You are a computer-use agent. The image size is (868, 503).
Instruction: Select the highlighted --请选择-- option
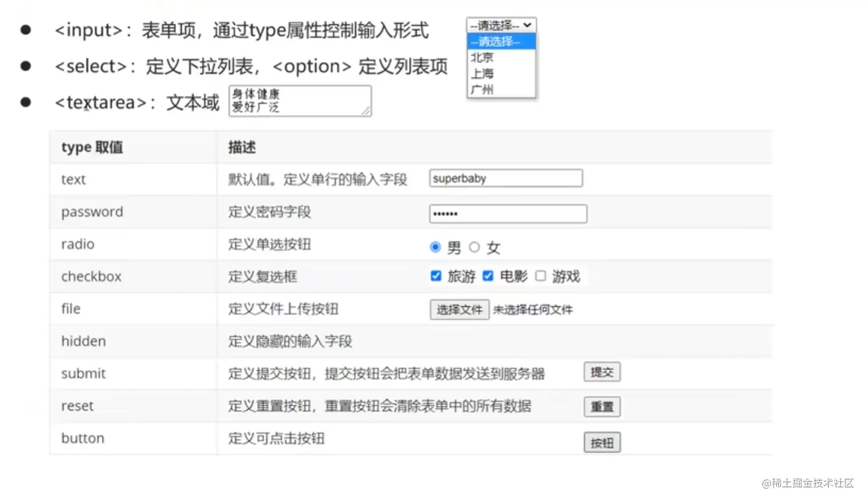[501, 41]
